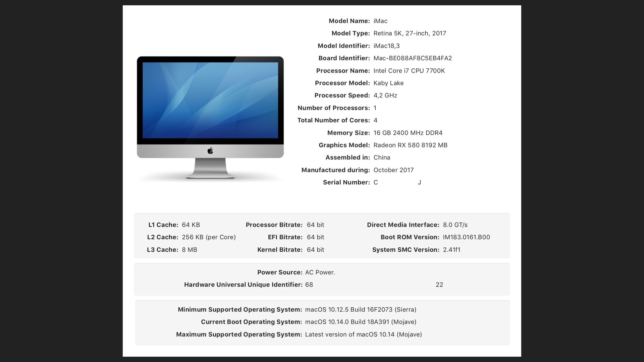Select power source "AC Power." value
The width and height of the screenshot is (644, 362).
(320, 273)
